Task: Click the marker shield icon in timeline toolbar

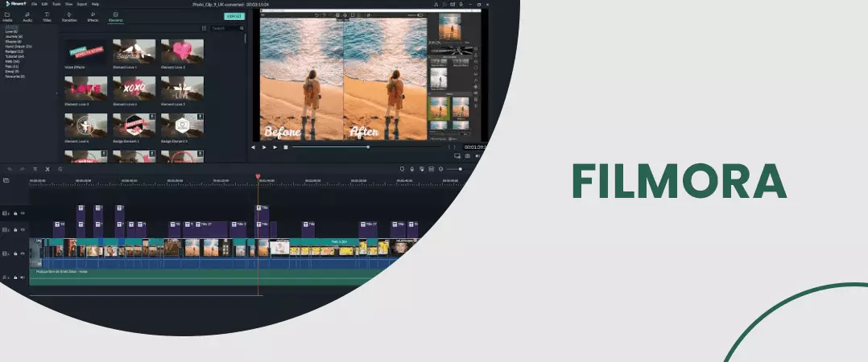Action: point(403,169)
